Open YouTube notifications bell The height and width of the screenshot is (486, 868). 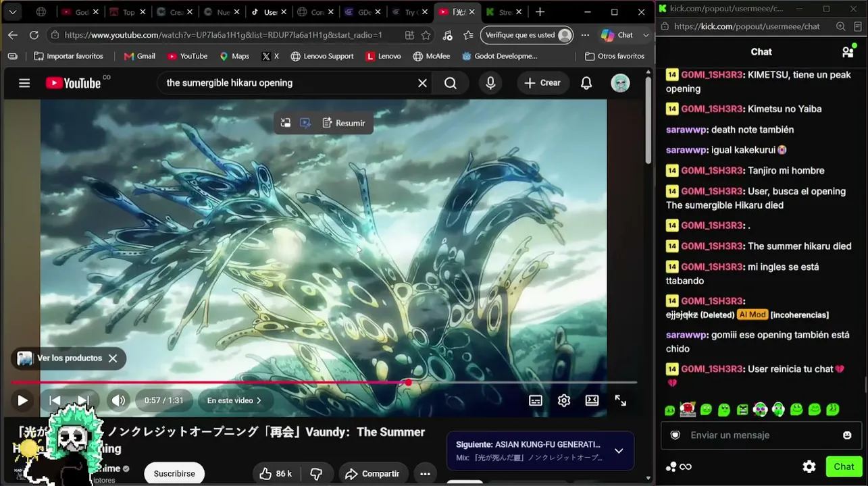[x=586, y=83]
